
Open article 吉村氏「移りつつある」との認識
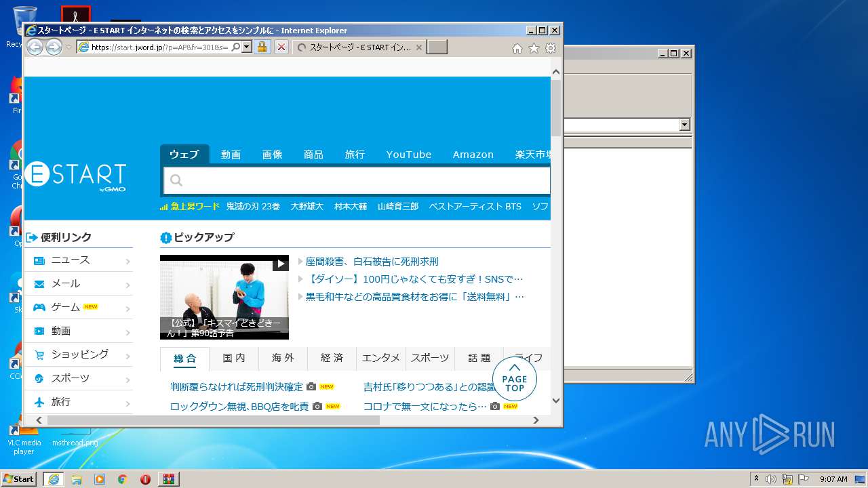point(430,387)
